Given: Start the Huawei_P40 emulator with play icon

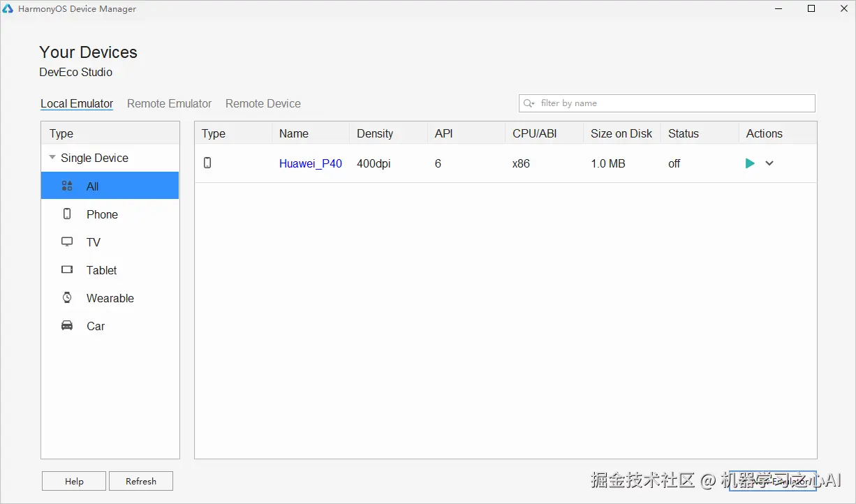Looking at the screenshot, I should (x=750, y=163).
